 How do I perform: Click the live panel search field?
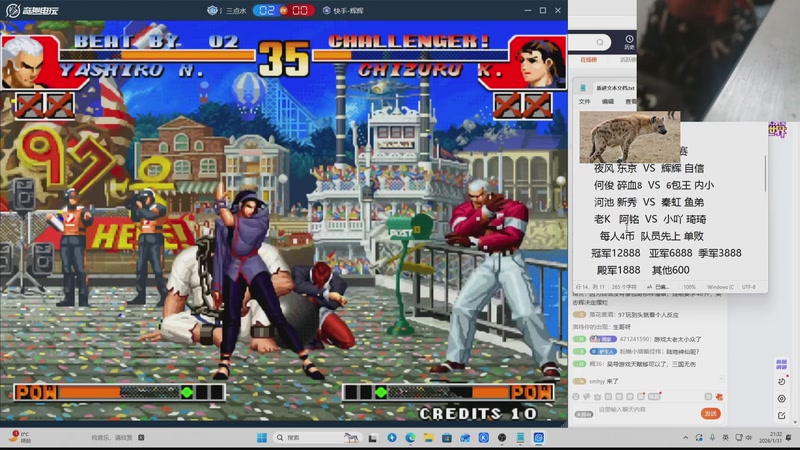588,42
